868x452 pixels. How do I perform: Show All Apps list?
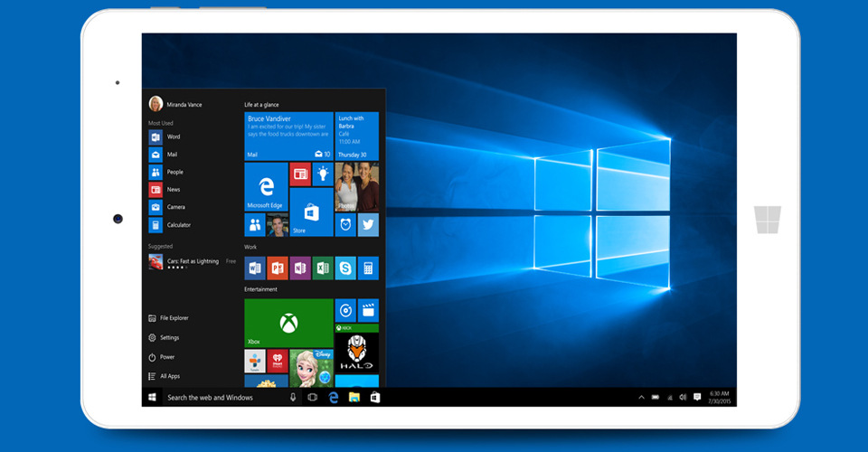tap(164, 376)
